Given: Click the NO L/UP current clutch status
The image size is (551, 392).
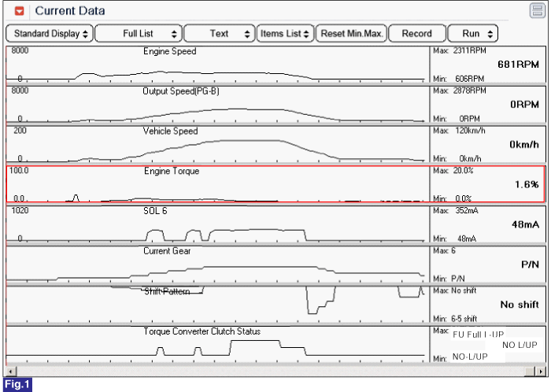Looking at the screenshot, I should (x=520, y=346).
